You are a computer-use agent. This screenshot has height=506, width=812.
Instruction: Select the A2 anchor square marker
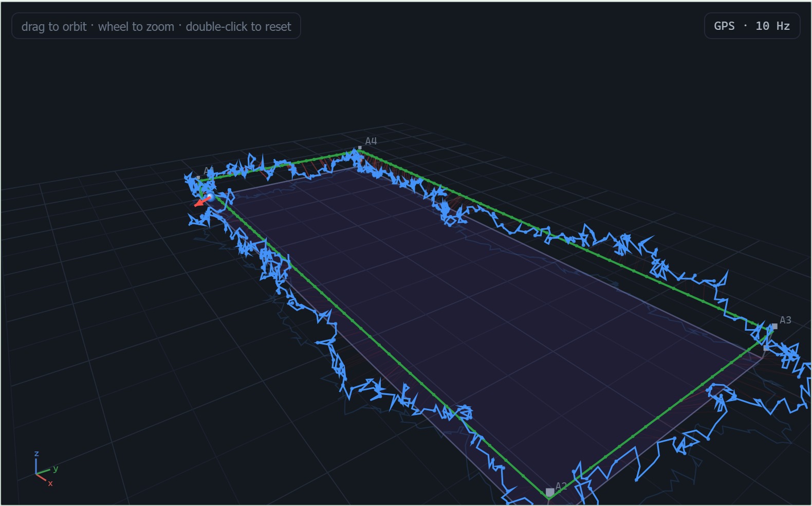tap(550, 492)
